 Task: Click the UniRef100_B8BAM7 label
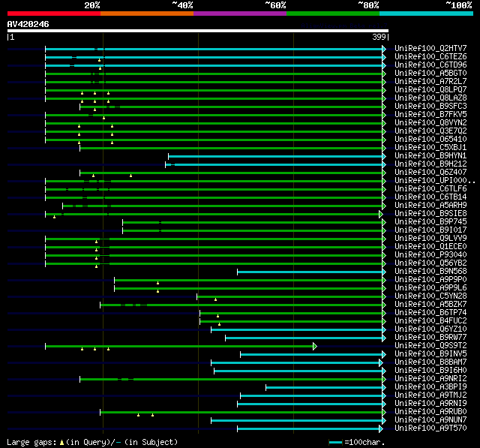(x=430, y=362)
